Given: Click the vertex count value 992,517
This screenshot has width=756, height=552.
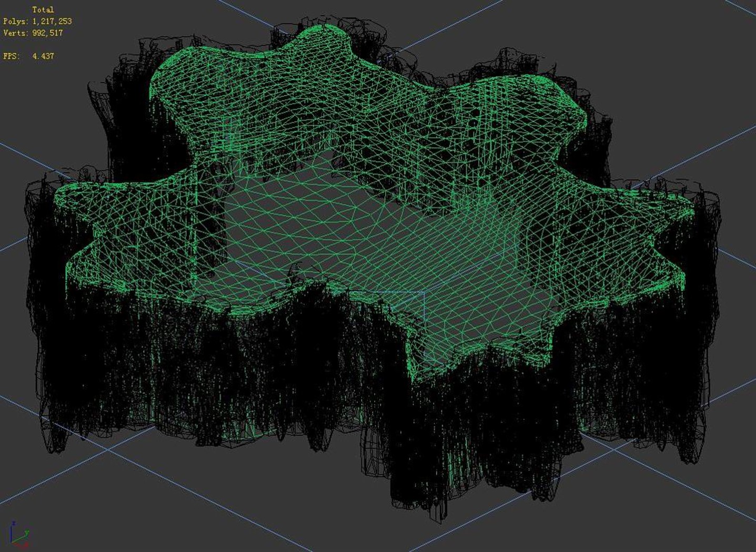Looking at the screenshot, I should tap(47, 33).
